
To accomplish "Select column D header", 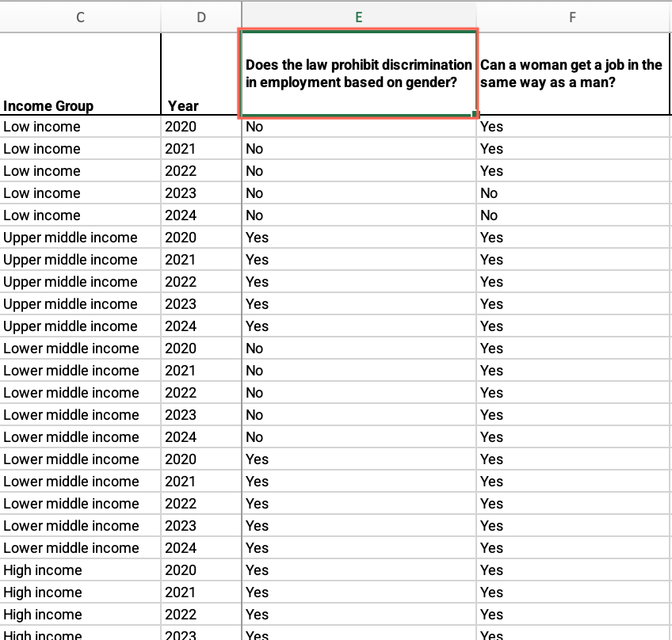I will click(201, 17).
